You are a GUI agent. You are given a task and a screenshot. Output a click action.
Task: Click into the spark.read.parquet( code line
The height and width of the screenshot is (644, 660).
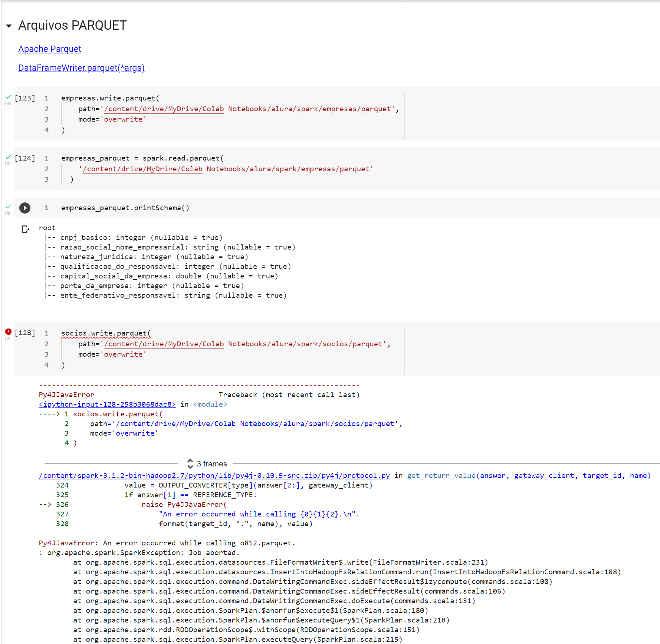[142, 158]
